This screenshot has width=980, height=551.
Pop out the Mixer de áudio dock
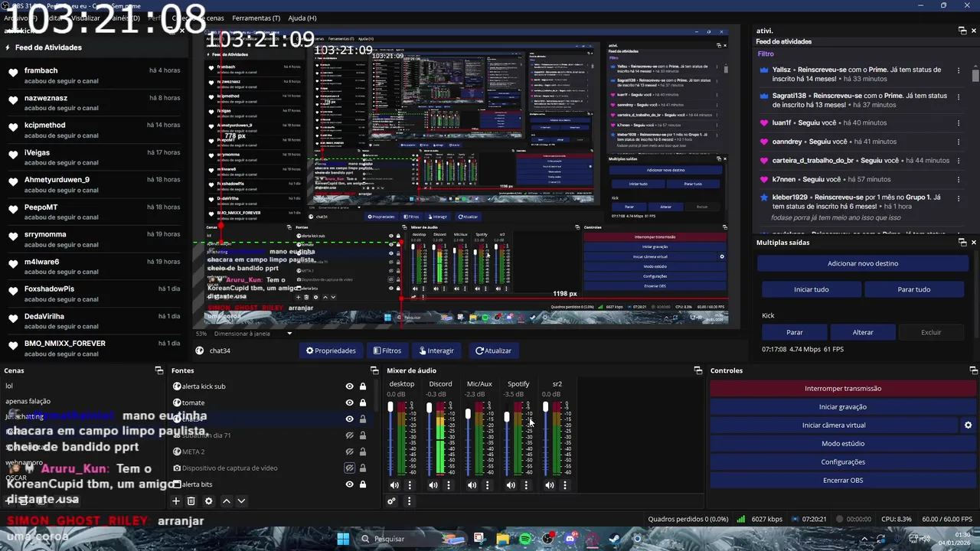(x=697, y=370)
